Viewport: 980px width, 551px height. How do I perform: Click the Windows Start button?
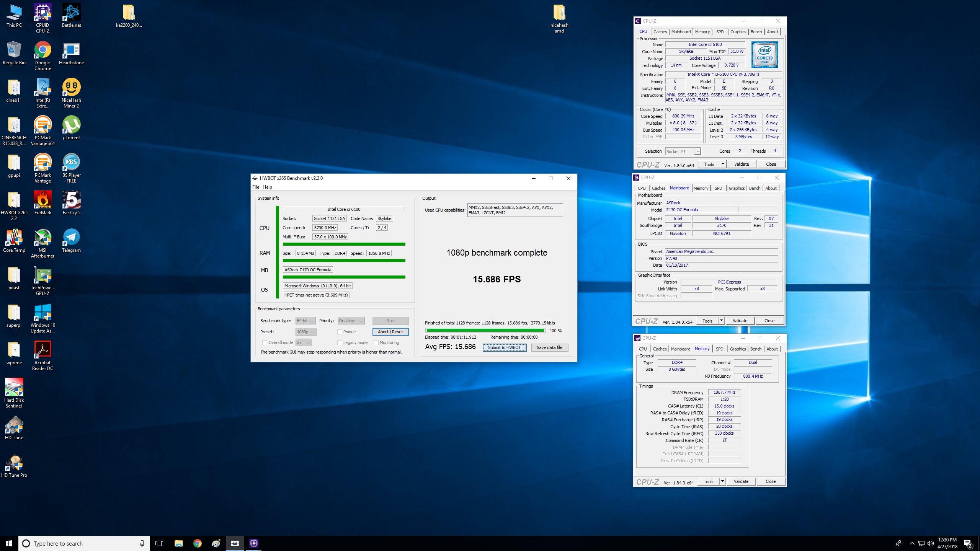pyautogui.click(x=9, y=543)
